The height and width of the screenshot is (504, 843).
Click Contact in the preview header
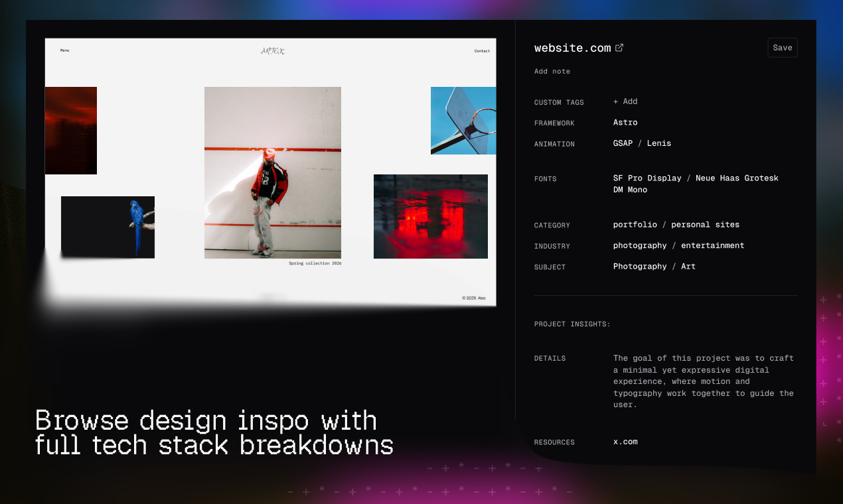(482, 50)
